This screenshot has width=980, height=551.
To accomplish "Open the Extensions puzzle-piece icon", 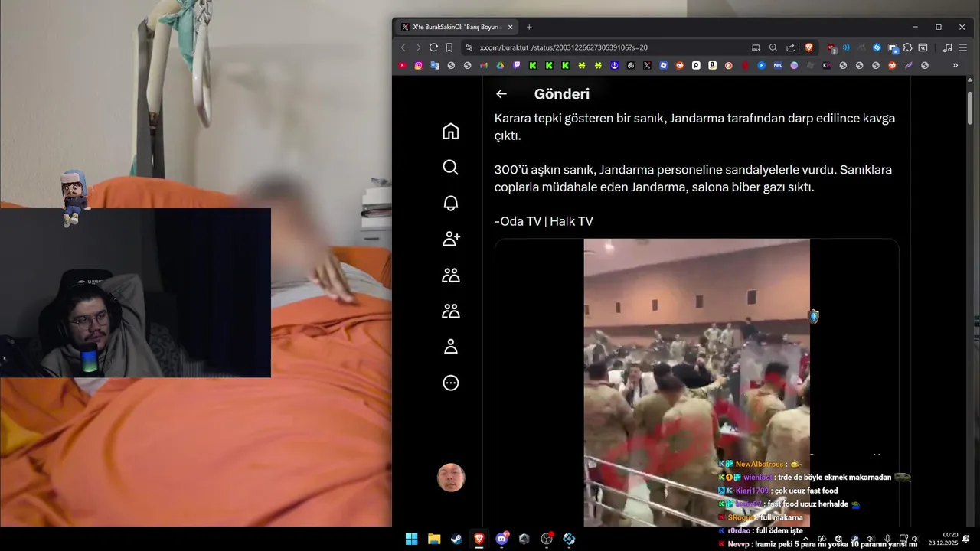I will [x=908, y=47].
